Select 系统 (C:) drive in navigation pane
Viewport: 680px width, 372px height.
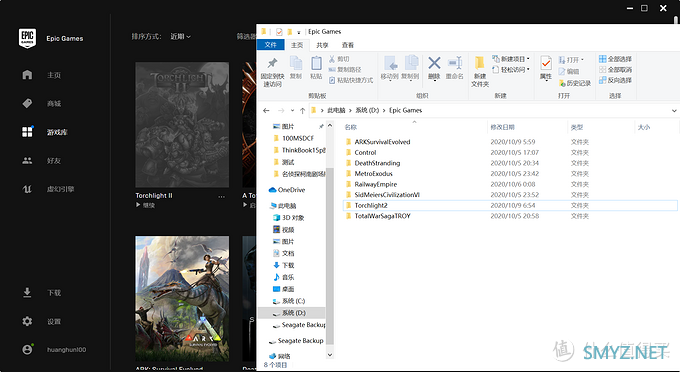[288, 301]
